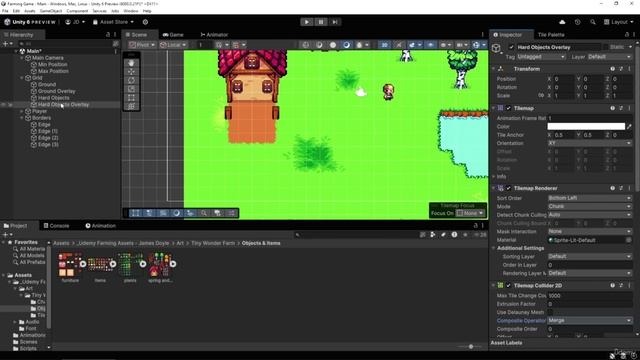Screen dimensions: 640x360
Task: Open Unity cloud services icon
Action: (562, 22)
